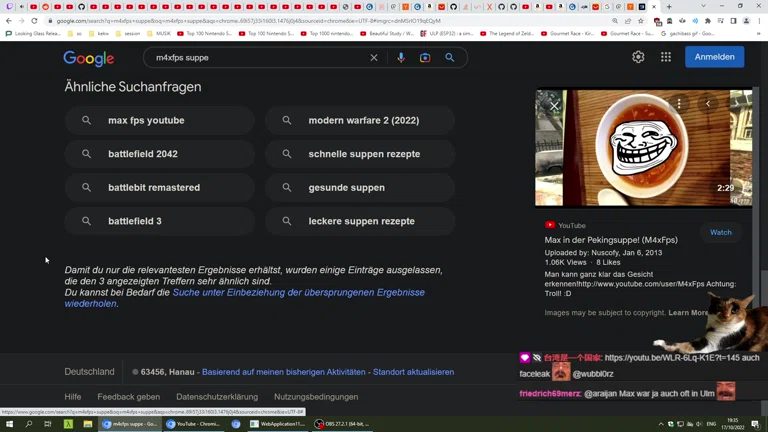Reload the page with refresh icon
This screenshot has width=768, height=432.
pos(34,21)
